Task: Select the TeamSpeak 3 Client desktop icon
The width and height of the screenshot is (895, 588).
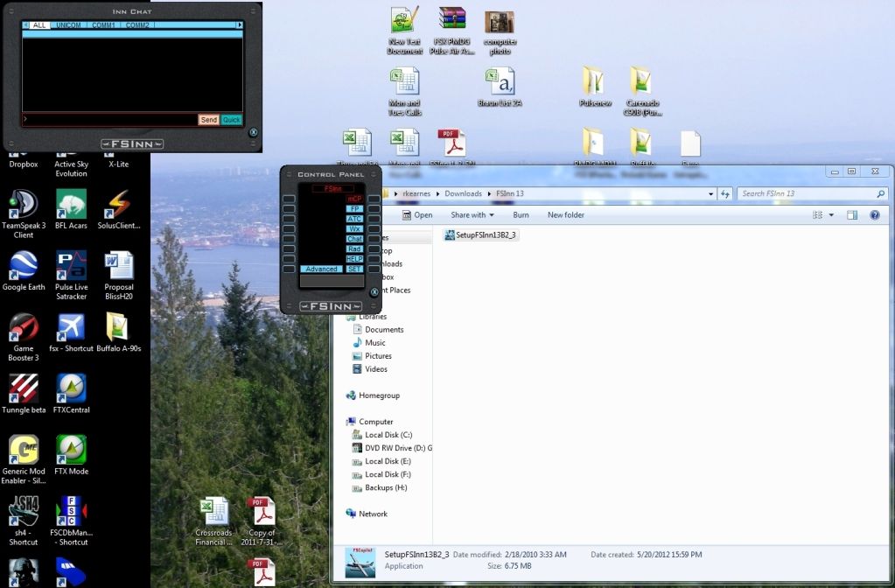Action: [x=24, y=213]
